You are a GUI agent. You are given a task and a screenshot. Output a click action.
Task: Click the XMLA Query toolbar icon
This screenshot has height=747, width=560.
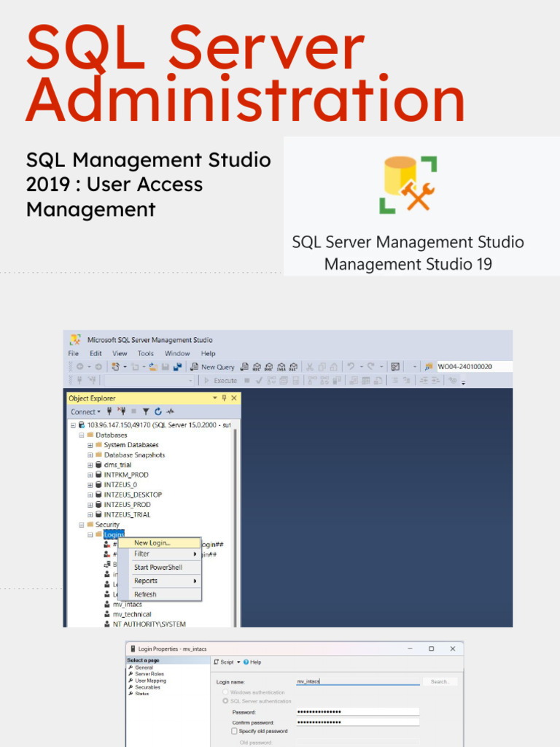coord(281,367)
